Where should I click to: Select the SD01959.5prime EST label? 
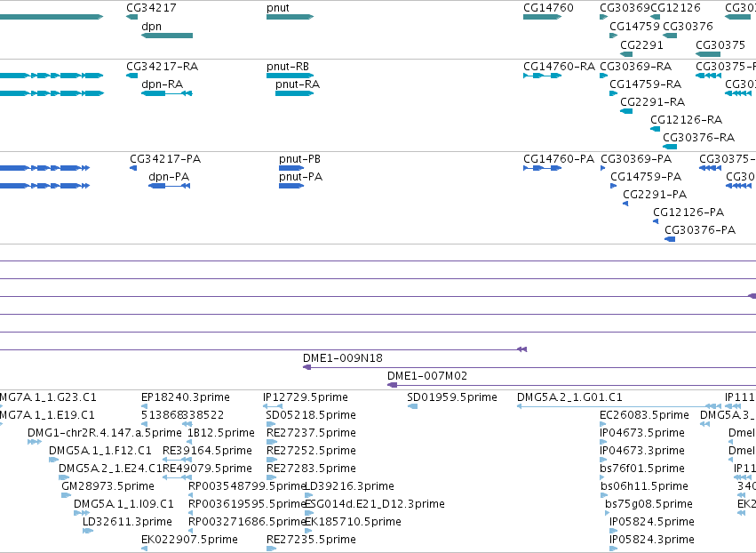click(x=452, y=397)
